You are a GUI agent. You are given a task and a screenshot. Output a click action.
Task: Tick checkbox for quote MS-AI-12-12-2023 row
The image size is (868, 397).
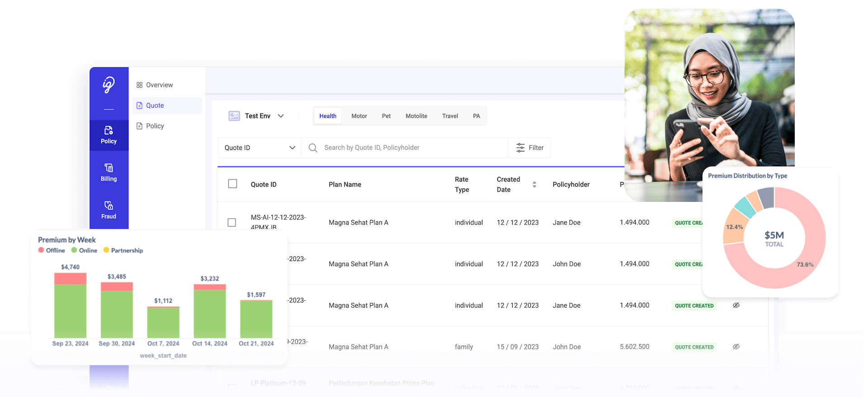[x=232, y=223]
